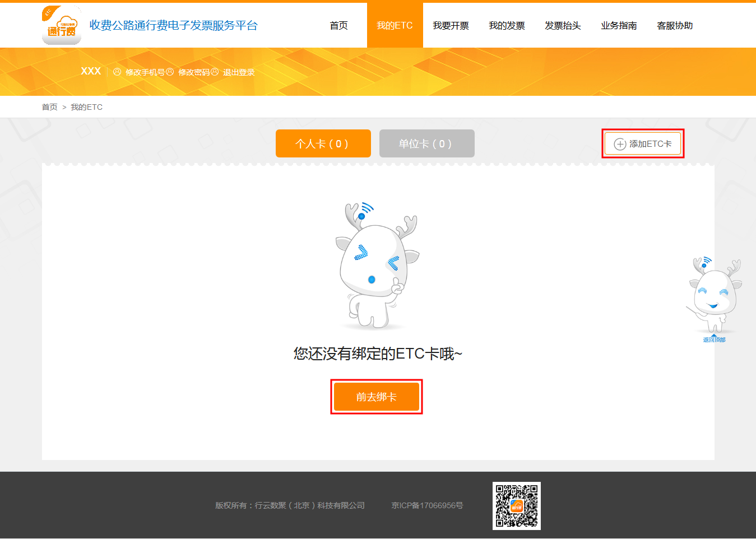Screen dimensions: 756x539
Task: Click the 首页 breadcrumb link
Action: 50,107
